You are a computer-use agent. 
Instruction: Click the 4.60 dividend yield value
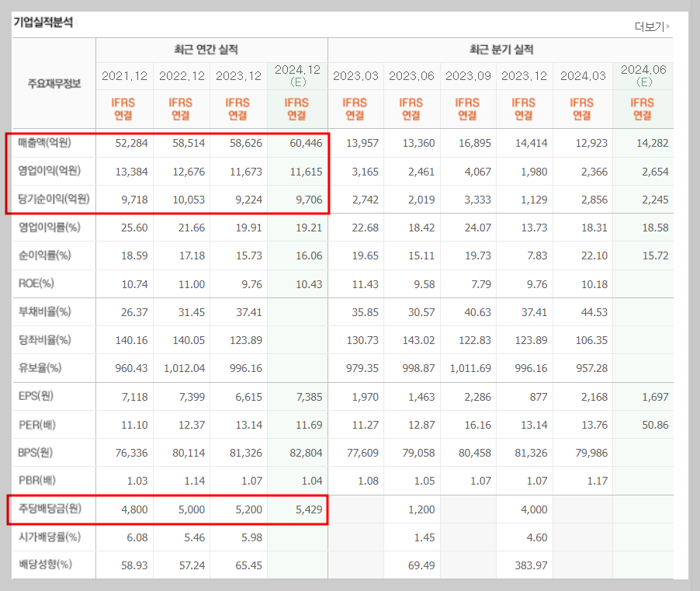pyautogui.click(x=537, y=538)
